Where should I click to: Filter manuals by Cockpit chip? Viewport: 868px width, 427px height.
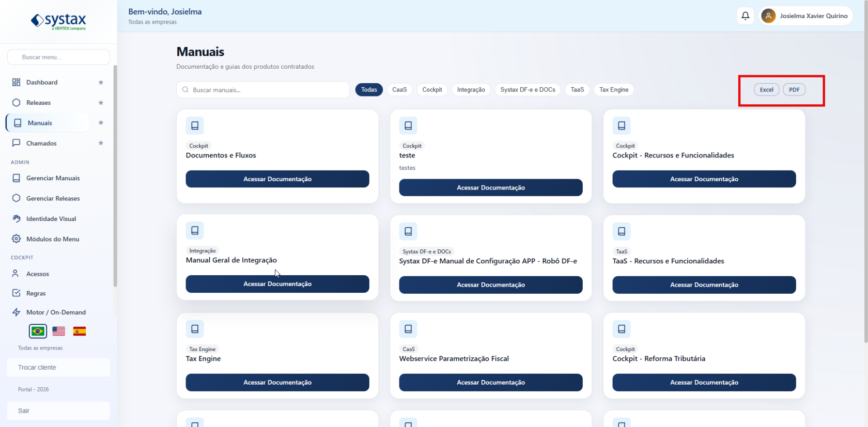[432, 90]
